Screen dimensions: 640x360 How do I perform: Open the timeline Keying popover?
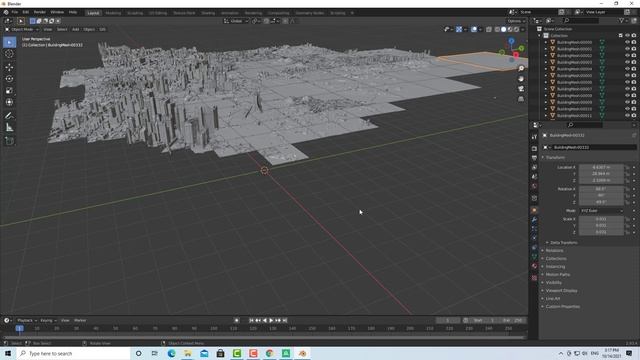[x=48, y=320]
